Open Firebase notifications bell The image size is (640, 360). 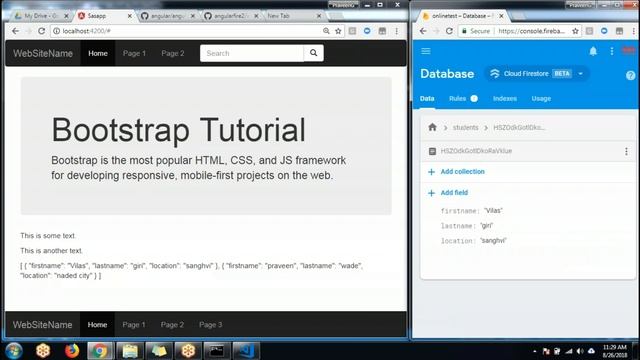(593, 51)
